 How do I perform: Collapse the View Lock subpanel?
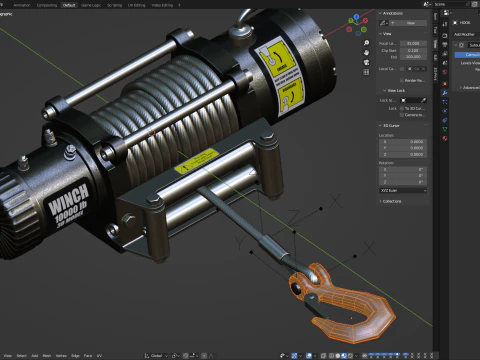tap(394, 90)
